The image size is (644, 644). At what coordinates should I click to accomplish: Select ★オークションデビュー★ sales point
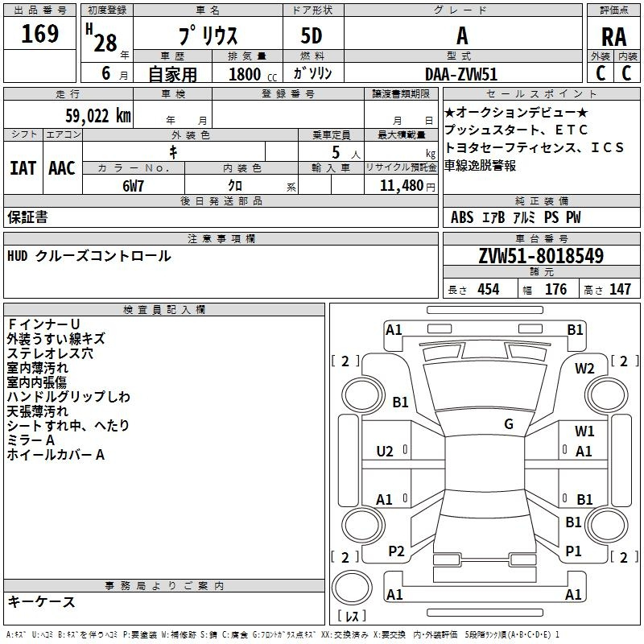pos(516,112)
